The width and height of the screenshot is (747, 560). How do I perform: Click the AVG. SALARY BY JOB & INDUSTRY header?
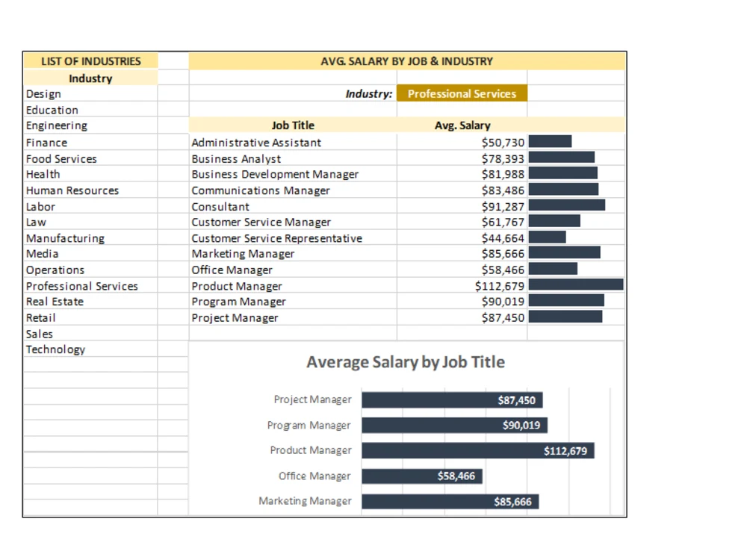pyautogui.click(x=406, y=61)
